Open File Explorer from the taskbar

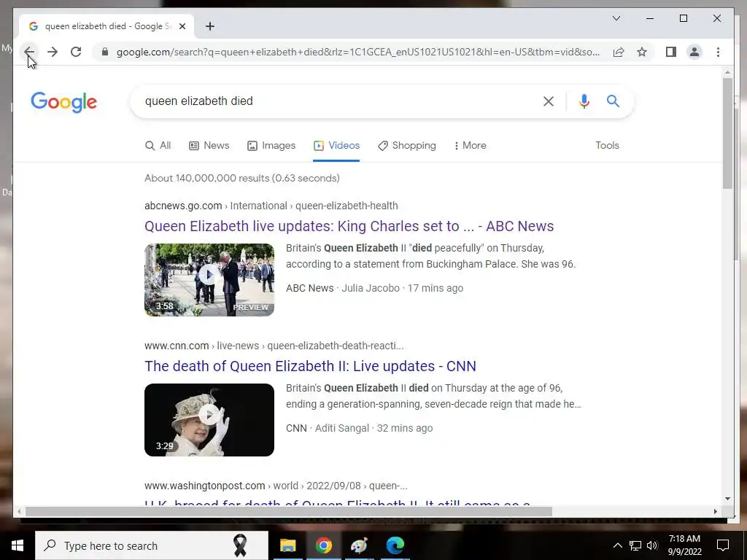pos(287,545)
